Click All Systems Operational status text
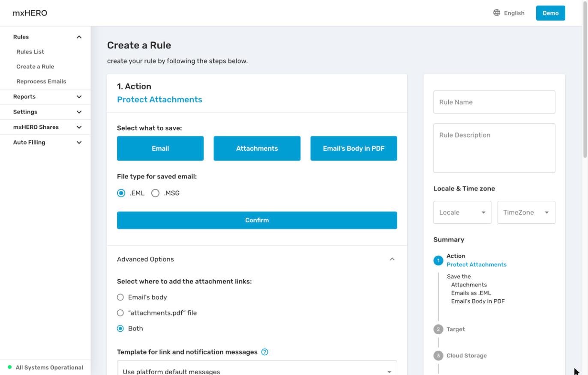 click(49, 367)
